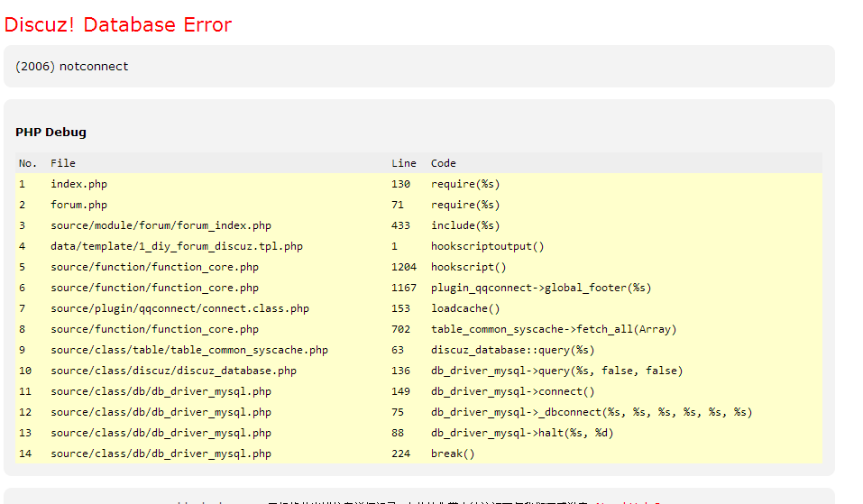This screenshot has width=863, height=504.
Task: Select discuz_database::query(%s) code
Action: [512, 350]
